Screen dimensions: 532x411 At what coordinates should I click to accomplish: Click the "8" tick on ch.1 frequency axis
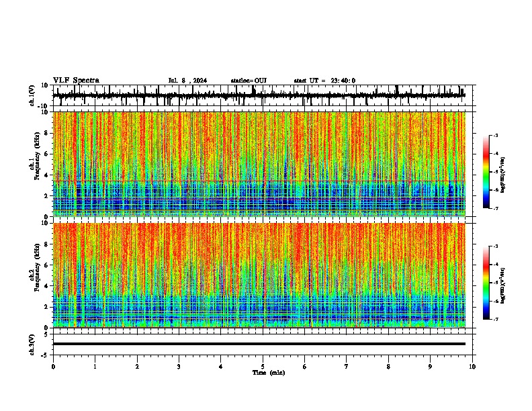pos(47,133)
